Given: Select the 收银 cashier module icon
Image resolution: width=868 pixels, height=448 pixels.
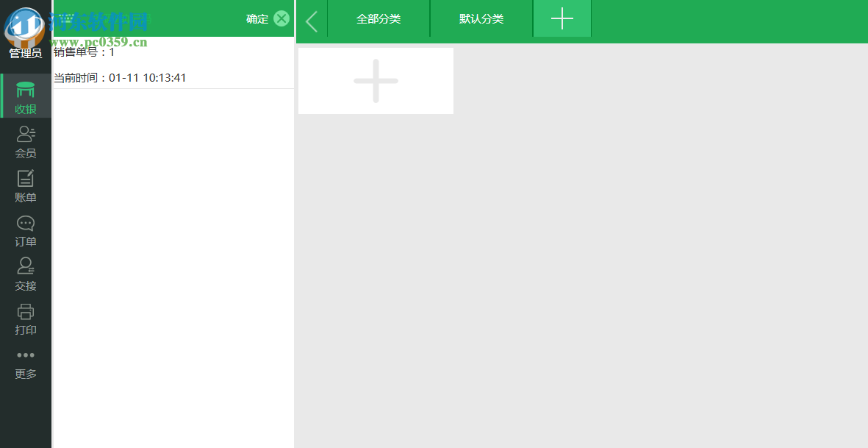Looking at the screenshot, I should pos(25,96).
